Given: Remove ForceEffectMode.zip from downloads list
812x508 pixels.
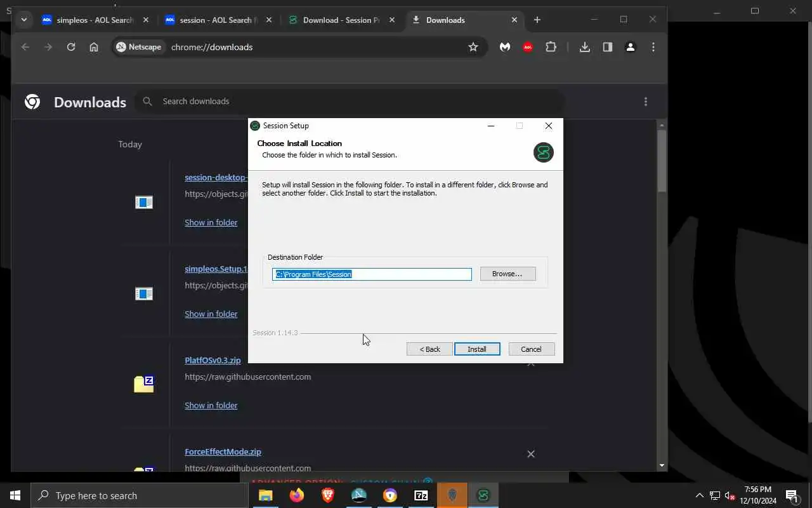Looking at the screenshot, I should point(531,454).
